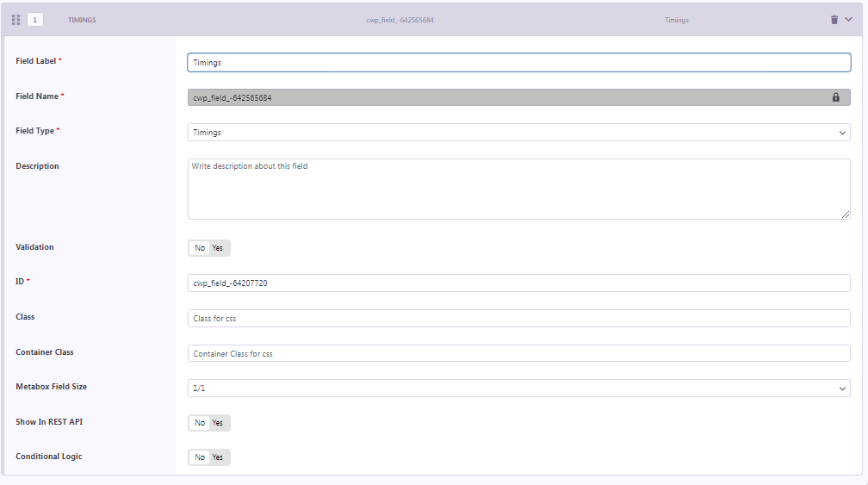Image resolution: width=868 pixels, height=485 pixels.
Task: Delete the Timings field via trash icon
Action: pos(834,20)
